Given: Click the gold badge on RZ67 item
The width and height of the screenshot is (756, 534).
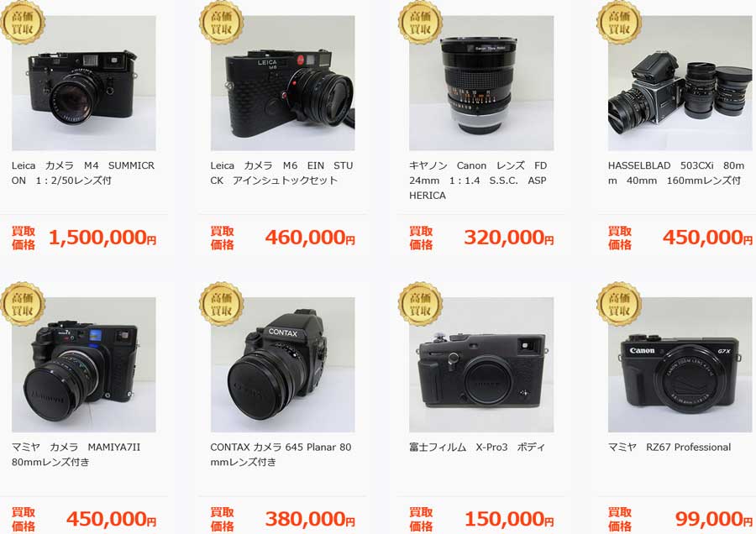Looking at the screenshot, I should [618, 304].
